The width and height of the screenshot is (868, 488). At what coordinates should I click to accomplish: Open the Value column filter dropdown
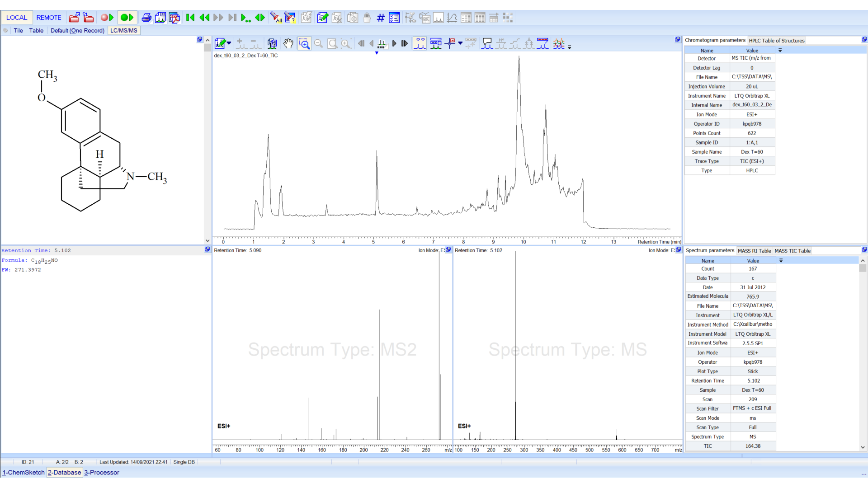pos(780,50)
